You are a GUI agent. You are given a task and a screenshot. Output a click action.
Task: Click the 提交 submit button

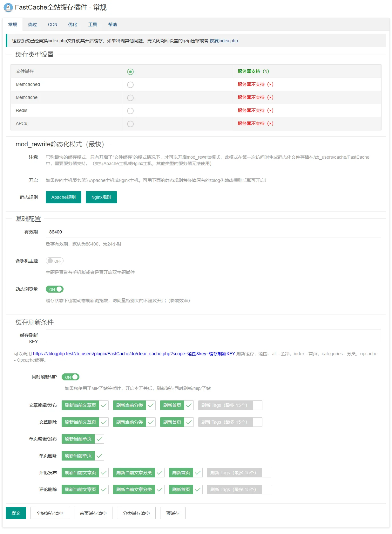pyautogui.click(x=16, y=513)
